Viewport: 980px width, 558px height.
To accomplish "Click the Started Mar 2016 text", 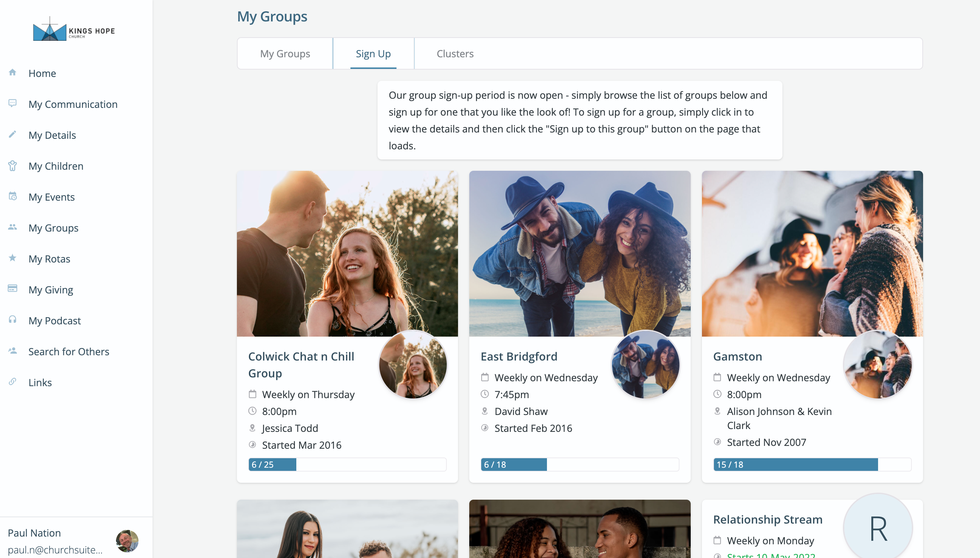I will 302,445.
